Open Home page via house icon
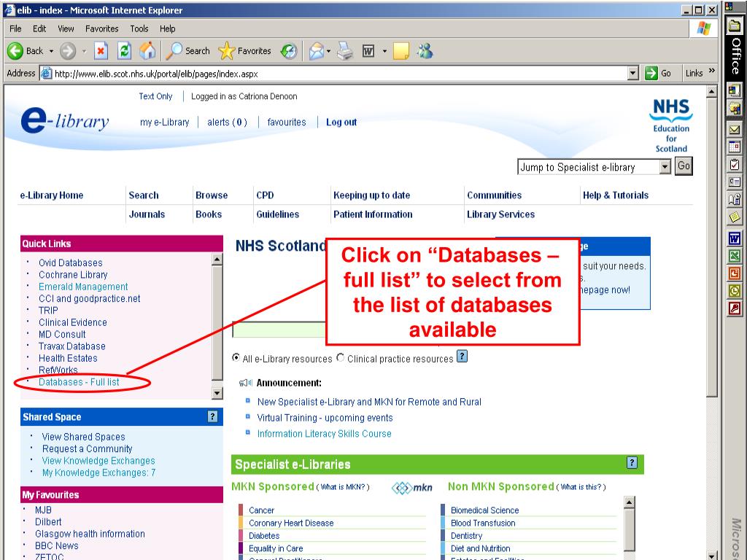The height and width of the screenshot is (560, 747). pos(147,51)
